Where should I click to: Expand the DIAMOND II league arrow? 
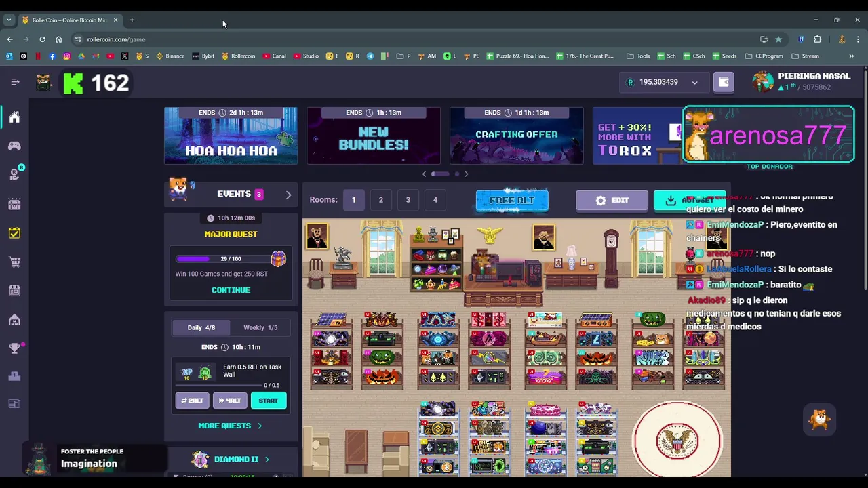point(267,460)
